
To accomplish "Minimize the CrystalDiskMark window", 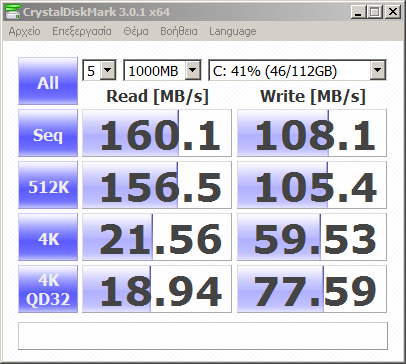I will pyautogui.click(x=358, y=12).
